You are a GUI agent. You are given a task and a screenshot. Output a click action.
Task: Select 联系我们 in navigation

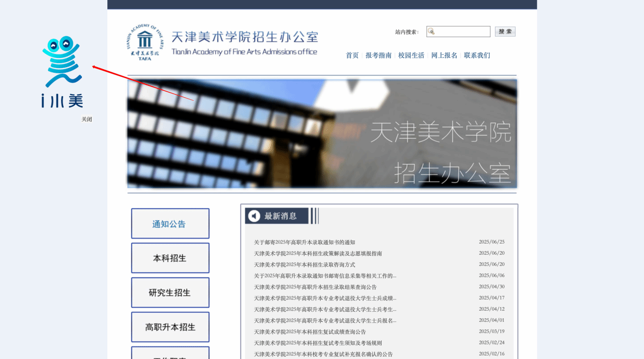(477, 55)
